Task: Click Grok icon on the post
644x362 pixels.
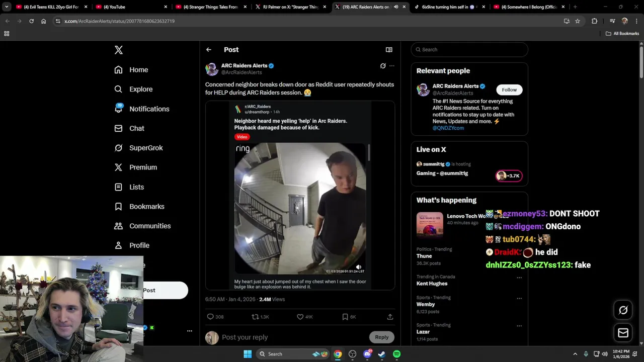Action: point(383,66)
